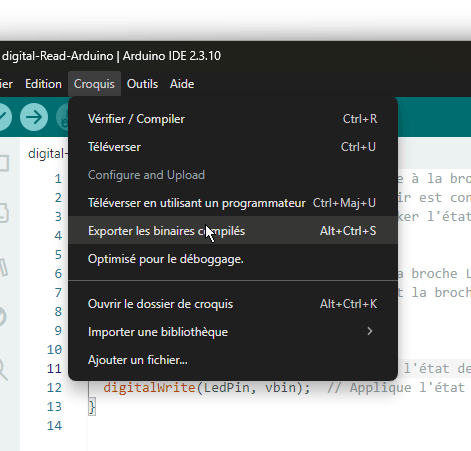
Task: Click LedPin argument in line 12
Action: coord(227,388)
